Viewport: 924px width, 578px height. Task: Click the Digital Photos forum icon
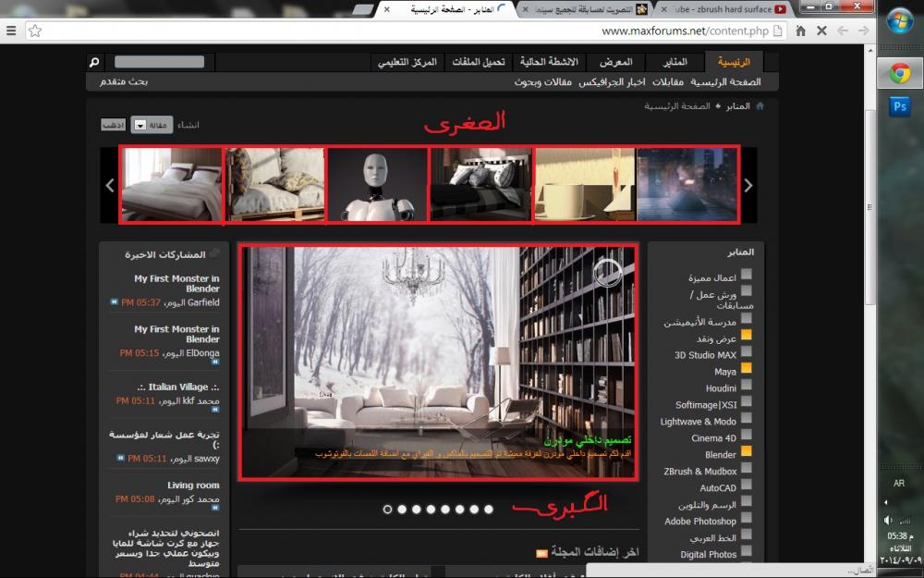746,551
